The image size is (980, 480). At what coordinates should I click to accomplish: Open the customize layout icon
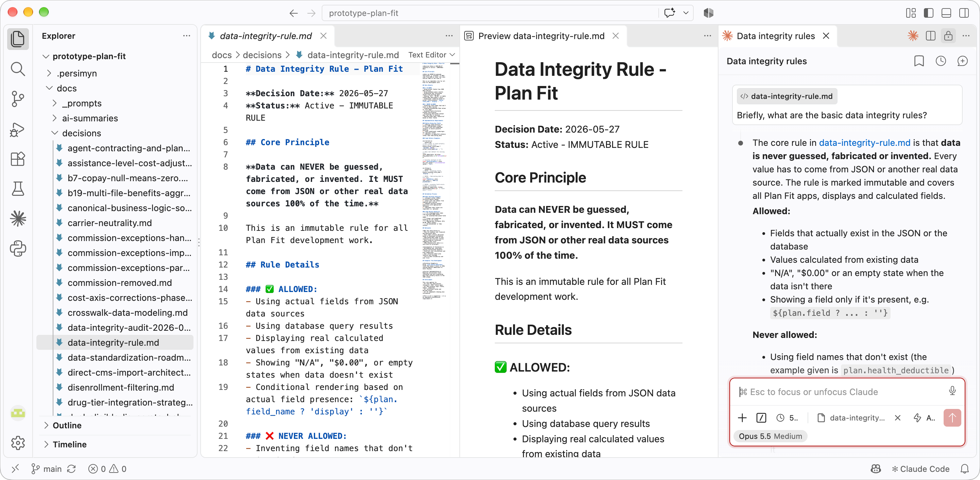[911, 13]
